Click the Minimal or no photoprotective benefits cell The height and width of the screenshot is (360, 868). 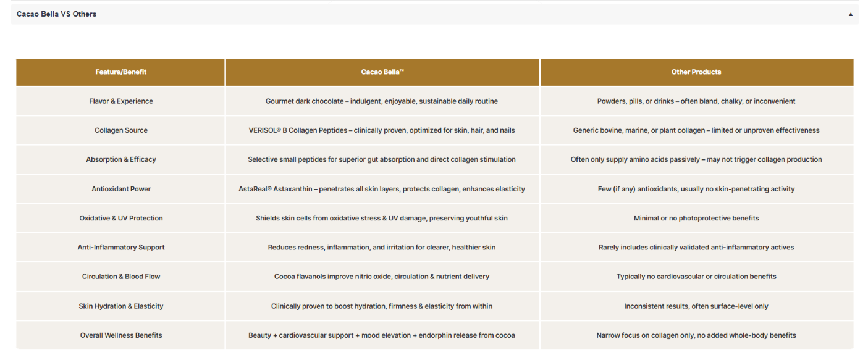click(x=696, y=218)
